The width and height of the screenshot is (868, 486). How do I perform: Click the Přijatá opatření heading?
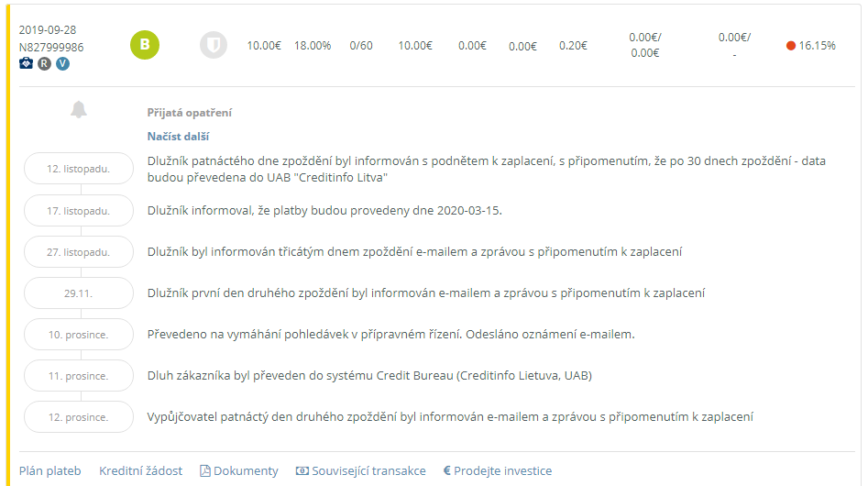tap(190, 113)
